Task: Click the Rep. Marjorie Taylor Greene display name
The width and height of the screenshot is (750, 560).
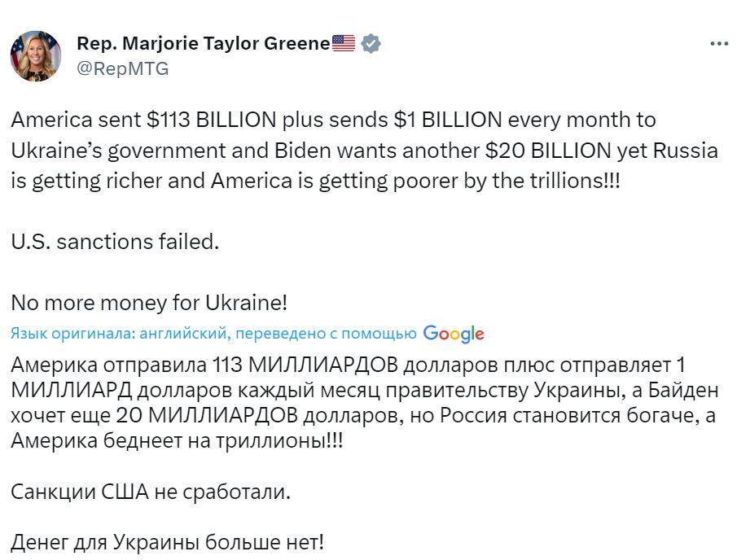Action: click(204, 43)
